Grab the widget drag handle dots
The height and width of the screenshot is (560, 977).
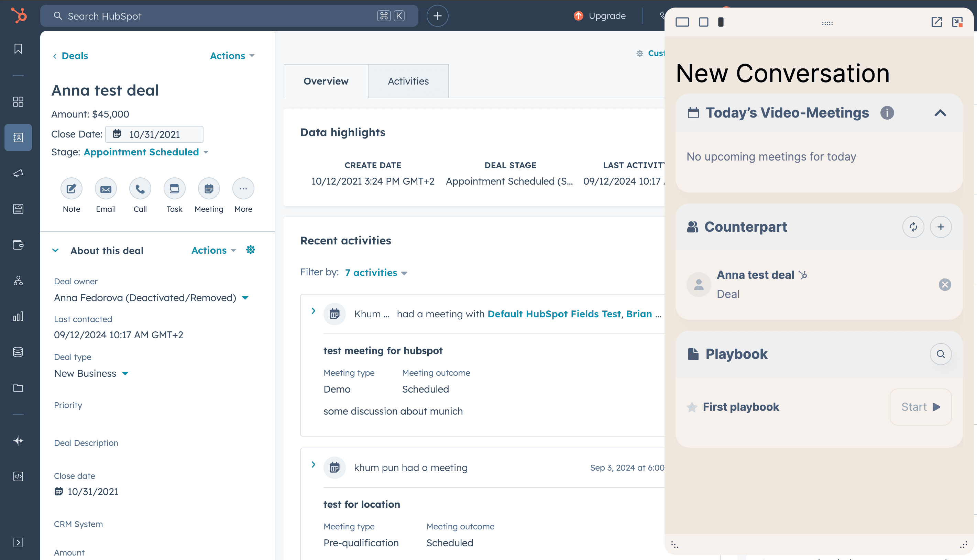pos(827,23)
